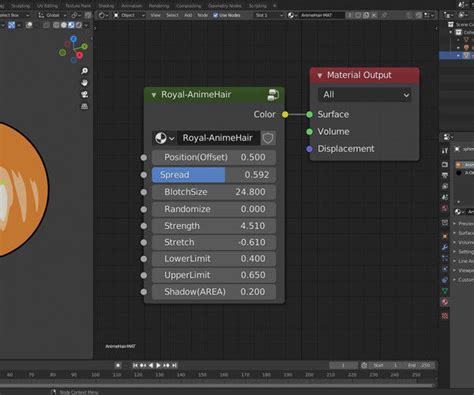474x395 pixels.
Task: Expand the Collection in outliner
Action: click(451, 32)
